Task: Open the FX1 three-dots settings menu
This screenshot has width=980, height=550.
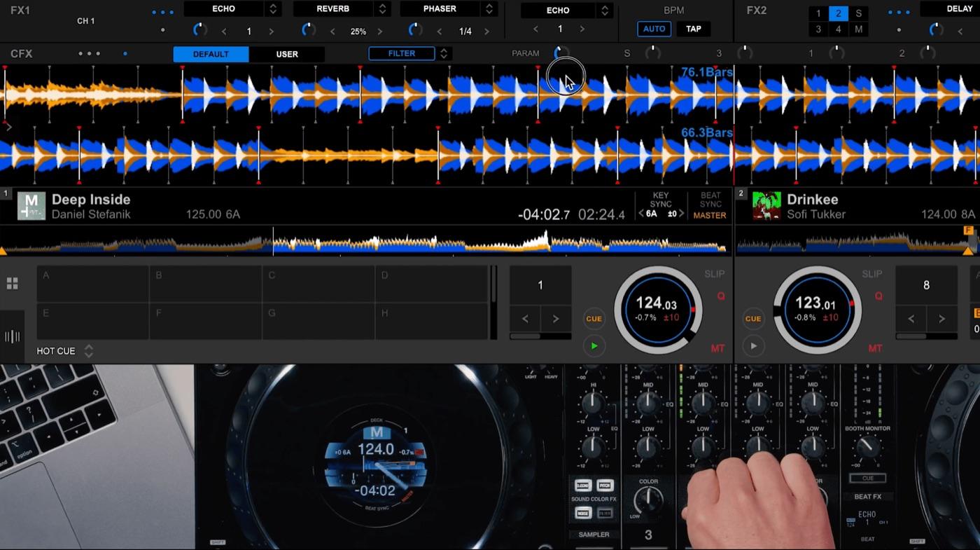Action: [162, 13]
